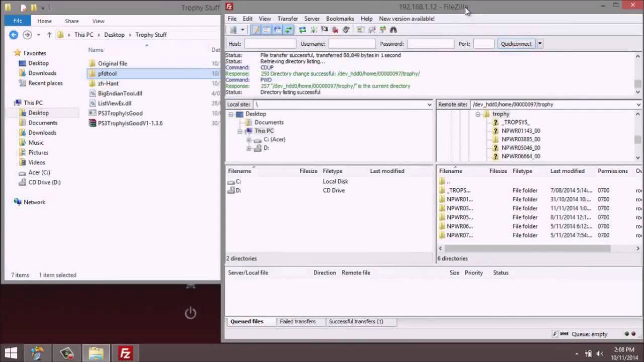644x362 pixels.
Task: Open the blue File tab in Explorer
Action: [18, 21]
